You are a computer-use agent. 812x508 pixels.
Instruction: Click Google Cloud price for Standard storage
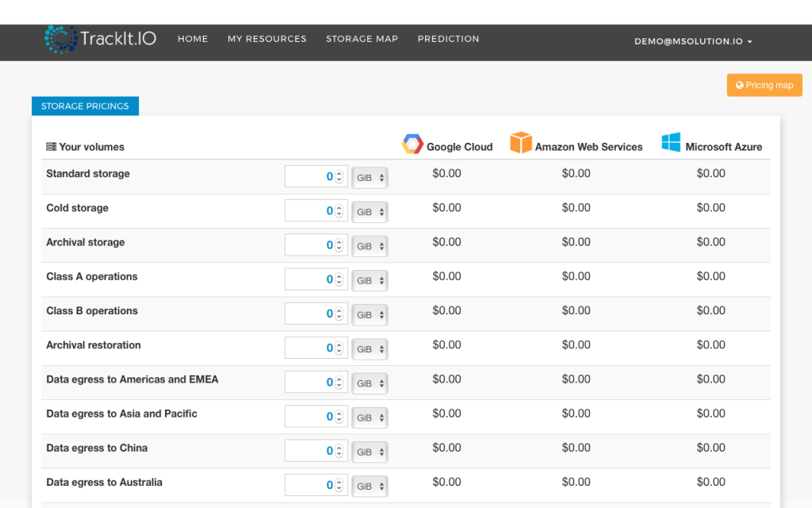coord(446,173)
